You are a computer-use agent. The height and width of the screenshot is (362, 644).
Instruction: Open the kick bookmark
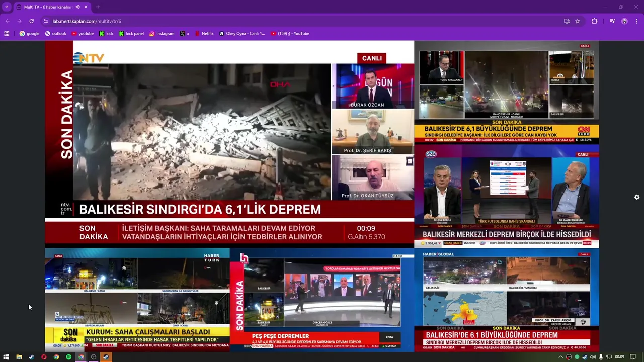coord(106,34)
